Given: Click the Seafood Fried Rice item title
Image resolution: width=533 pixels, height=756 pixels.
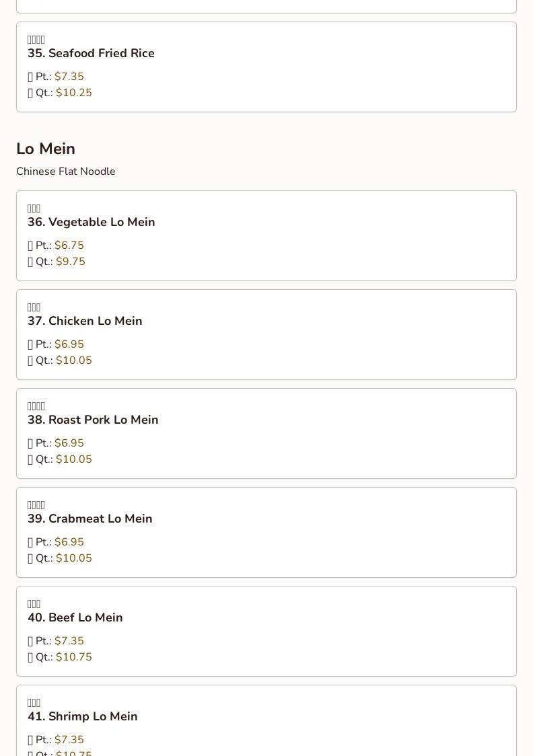Looking at the screenshot, I should tap(91, 53).
